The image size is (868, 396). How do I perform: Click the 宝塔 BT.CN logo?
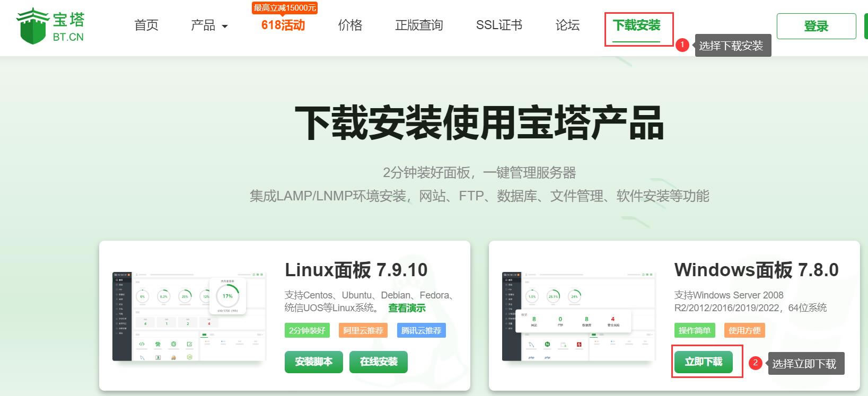51,26
